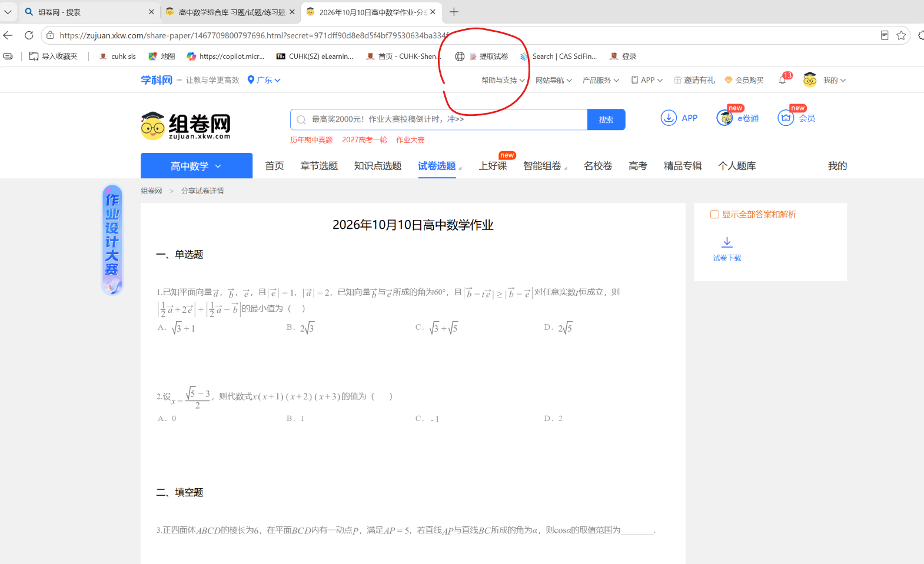Click the user avatar icon
This screenshot has height=564, width=924.
tap(810, 80)
